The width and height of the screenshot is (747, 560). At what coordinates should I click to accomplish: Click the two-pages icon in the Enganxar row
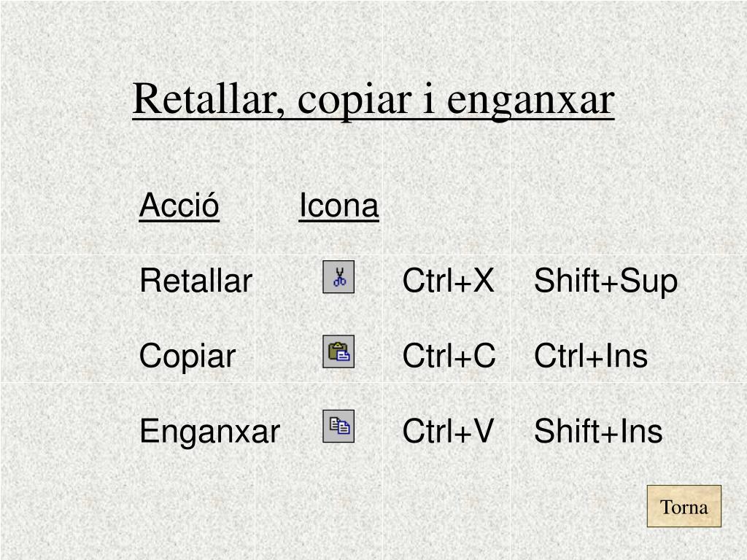pos(338,426)
